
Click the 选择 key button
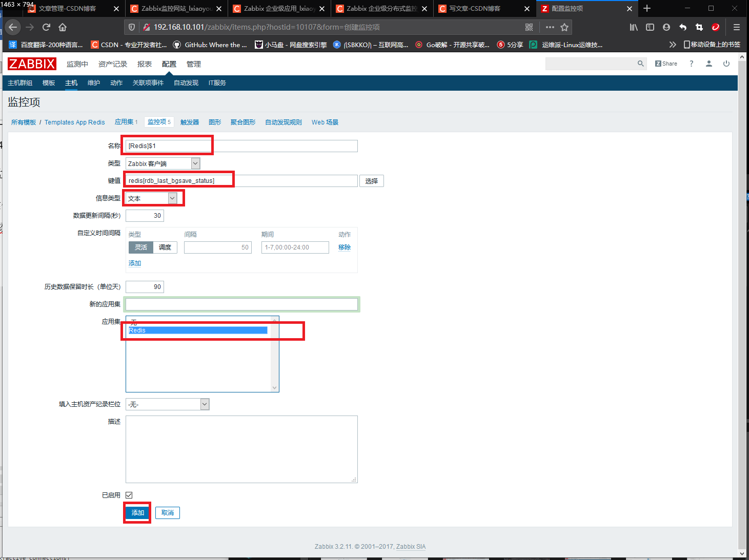point(372,181)
